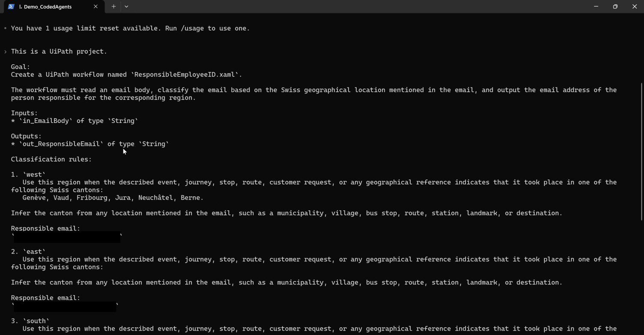Viewport: 644px width, 335px height.
Task: Click the '1. `west`' rule heading
Action: (28, 175)
